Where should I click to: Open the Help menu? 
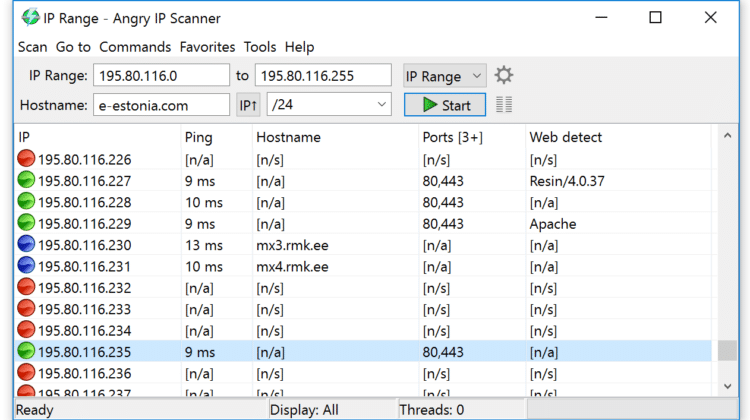(x=299, y=47)
